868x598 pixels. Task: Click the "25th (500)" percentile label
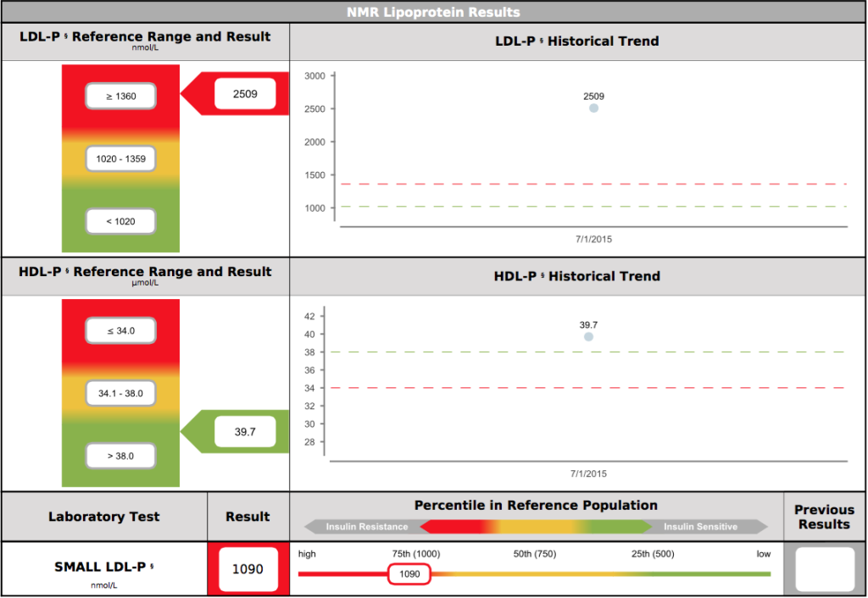(653, 554)
